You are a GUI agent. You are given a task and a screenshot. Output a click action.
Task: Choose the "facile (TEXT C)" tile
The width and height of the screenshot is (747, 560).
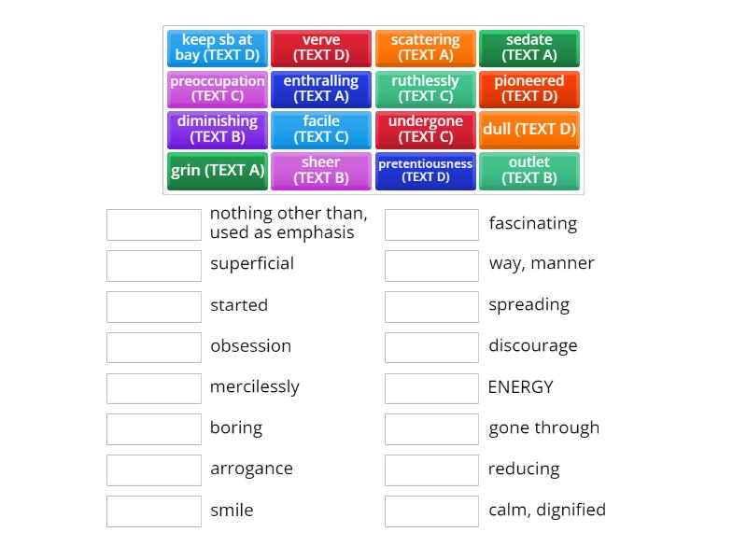coord(321,130)
